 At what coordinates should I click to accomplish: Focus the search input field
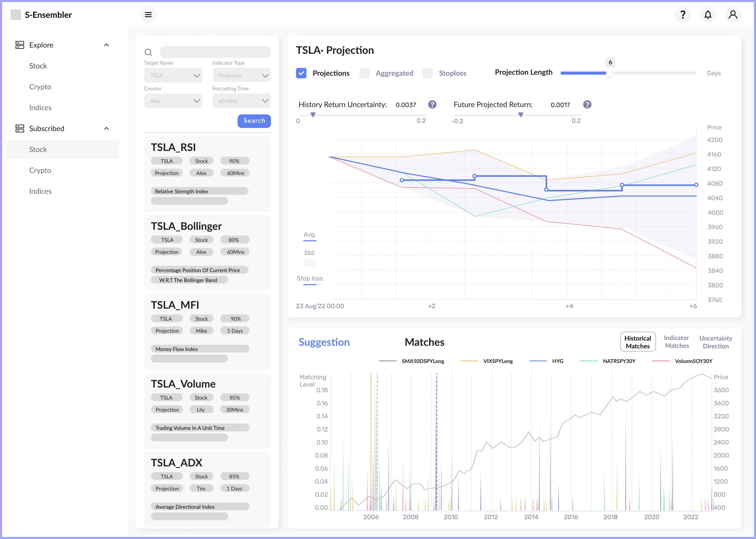click(x=215, y=52)
